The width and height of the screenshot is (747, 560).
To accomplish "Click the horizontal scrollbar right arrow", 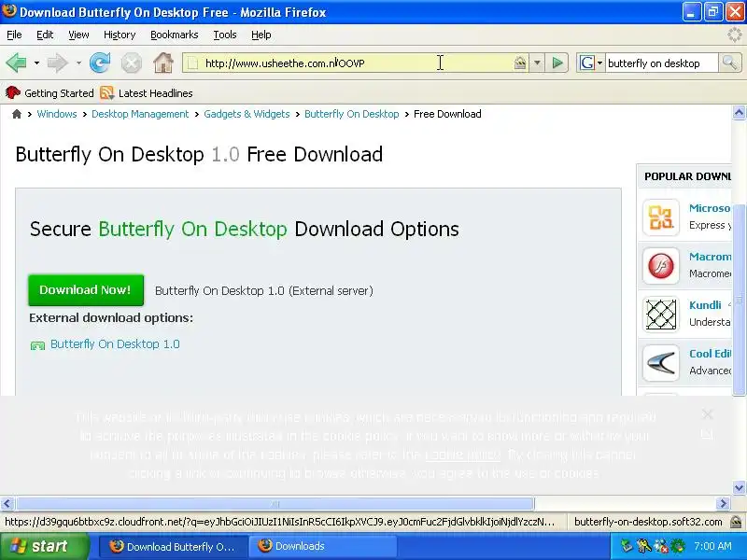I will click(x=723, y=503).
